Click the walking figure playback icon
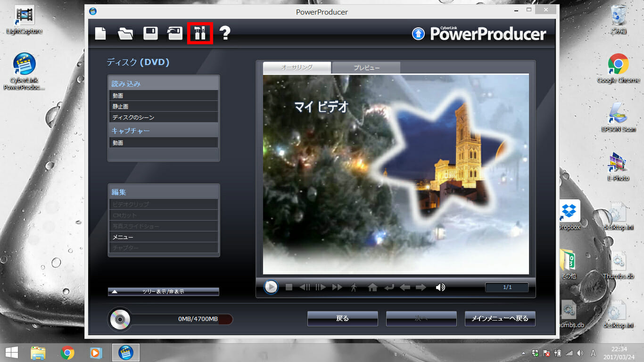Viewport: 644px width, 362px height. point(354,287)
